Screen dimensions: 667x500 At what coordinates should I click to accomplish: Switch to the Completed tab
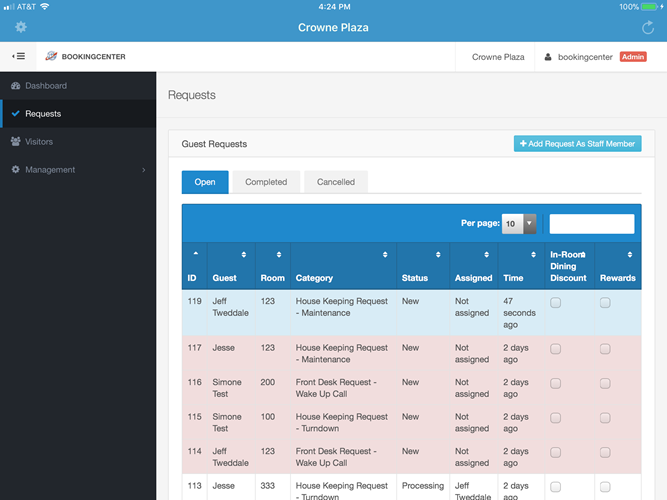point(266,182)
